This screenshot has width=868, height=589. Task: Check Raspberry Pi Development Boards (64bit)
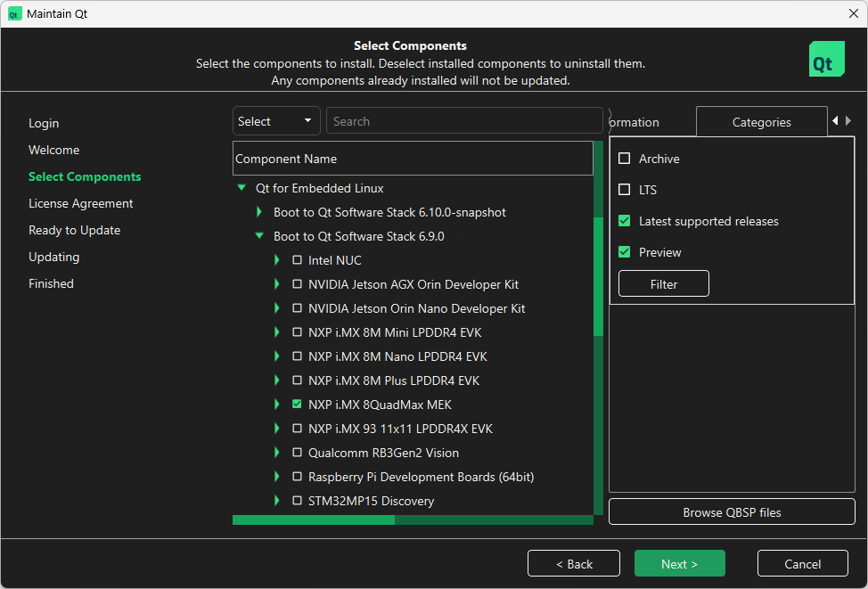tap(298, 477)
